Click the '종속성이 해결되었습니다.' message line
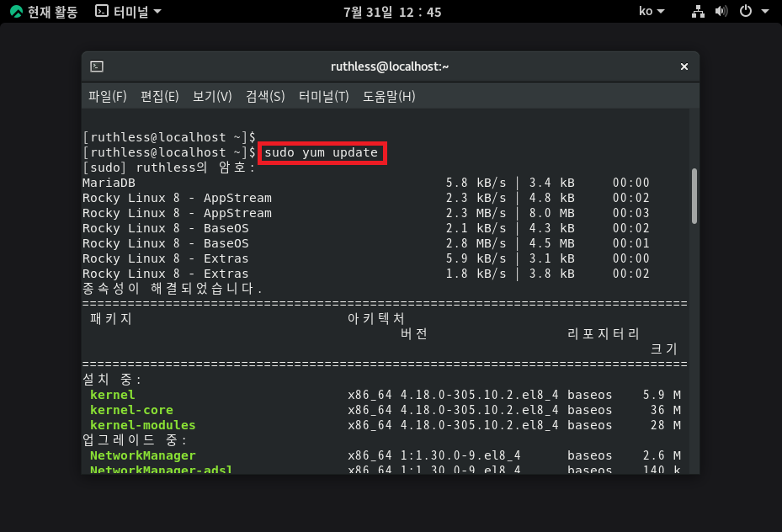Screen dimensions: 782x532 (172, 289)
